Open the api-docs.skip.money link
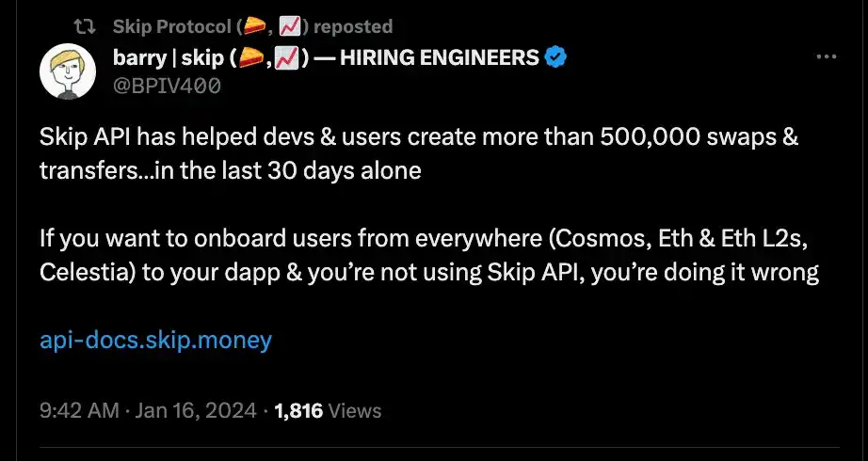 coord(155,339)
